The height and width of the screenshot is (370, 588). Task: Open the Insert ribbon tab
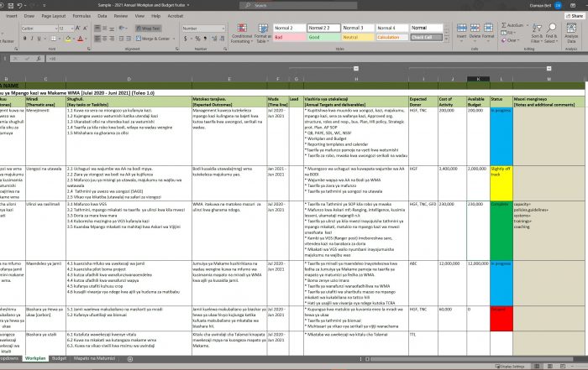12,16
